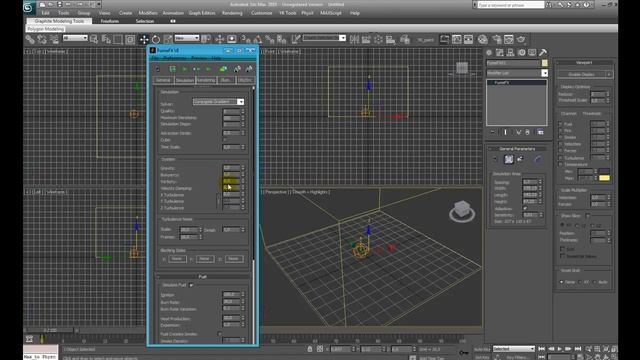Screen dimensions: 640x360
Task: Click Remove Modifier trash icon
Action: (527, 132)
